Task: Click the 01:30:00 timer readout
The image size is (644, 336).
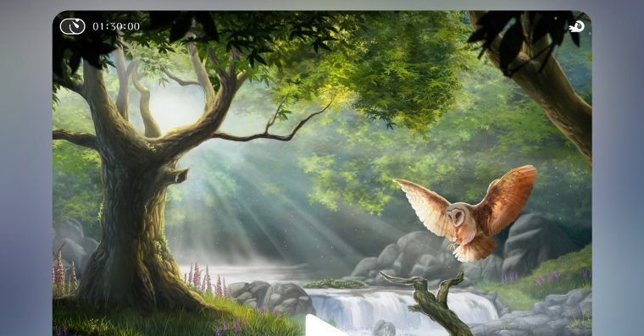Action: (116, 27)
